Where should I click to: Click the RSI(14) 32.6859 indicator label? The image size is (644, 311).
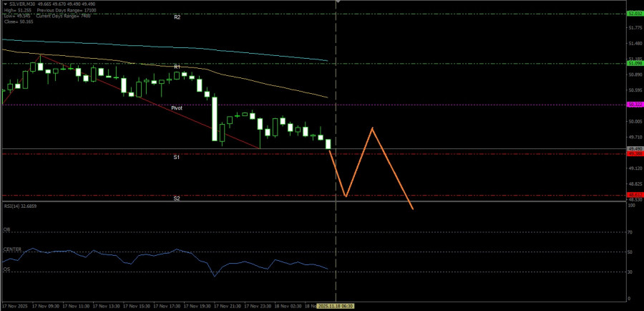pyautogui.click(x=20, y=206)
